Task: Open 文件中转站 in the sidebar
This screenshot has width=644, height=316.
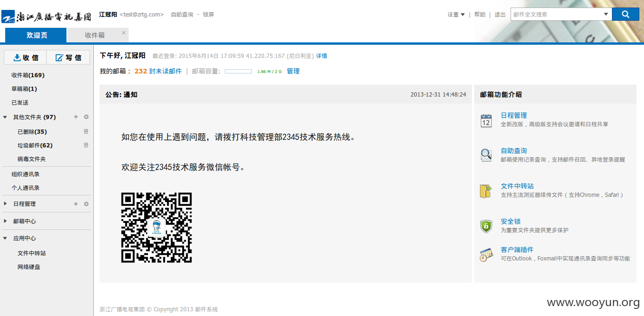Action: coord(32,253)
